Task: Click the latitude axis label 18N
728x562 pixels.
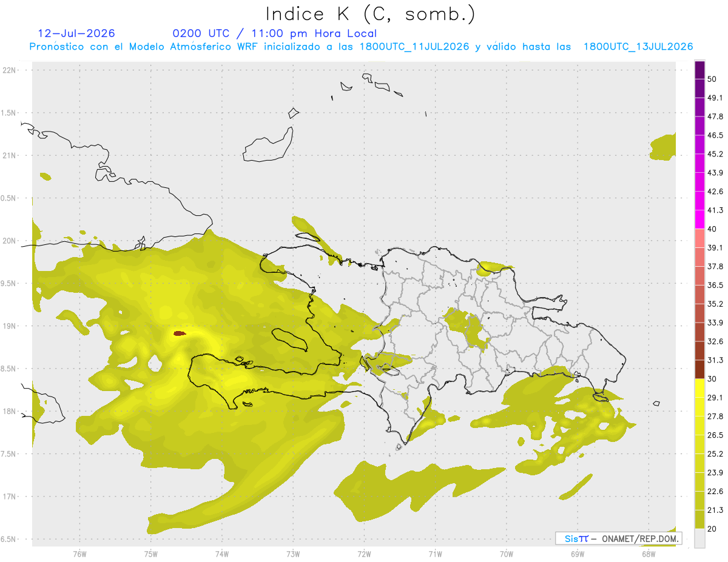Action: tap(10, 412)
